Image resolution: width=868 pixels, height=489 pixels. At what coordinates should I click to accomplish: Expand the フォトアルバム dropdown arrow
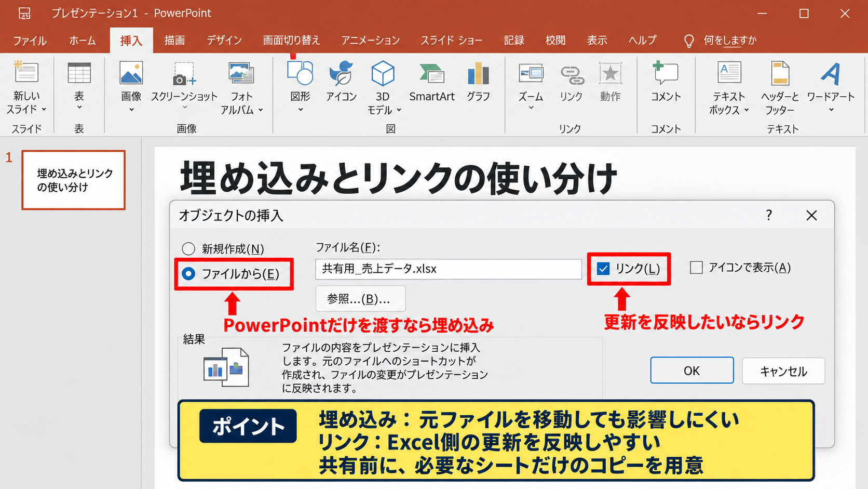tap(261, 110)
